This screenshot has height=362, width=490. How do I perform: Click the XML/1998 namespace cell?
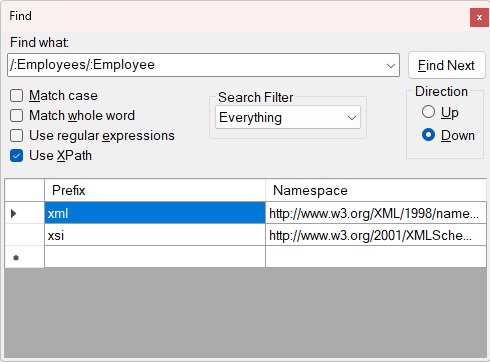(376, 213)
